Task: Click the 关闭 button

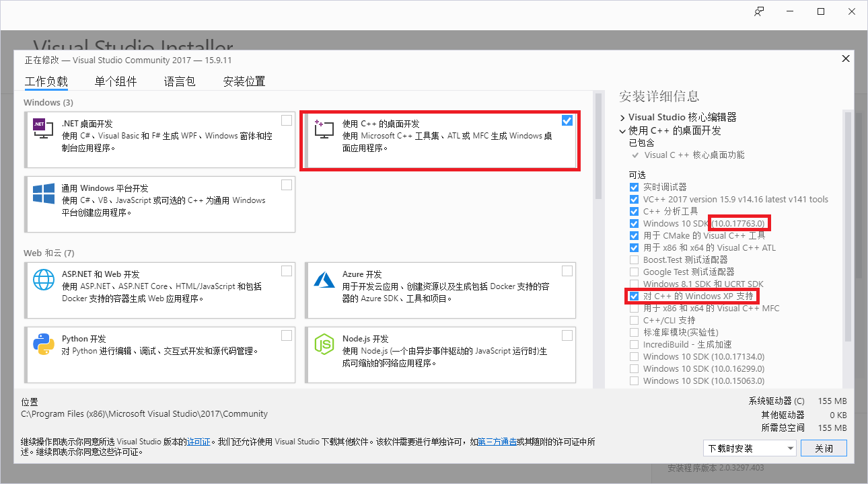Action: pyautogui.click(x=824, y=448)
